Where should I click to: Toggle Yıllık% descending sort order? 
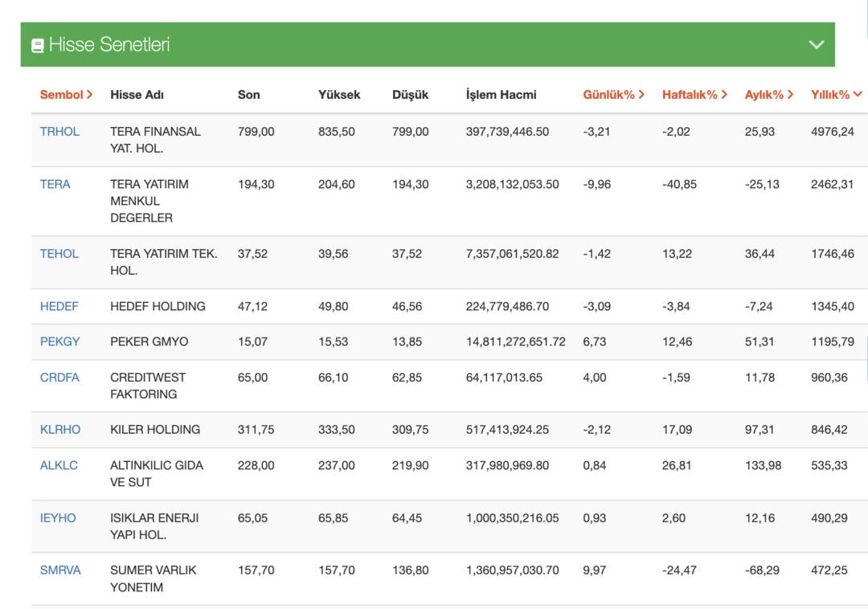coord(836,95)
